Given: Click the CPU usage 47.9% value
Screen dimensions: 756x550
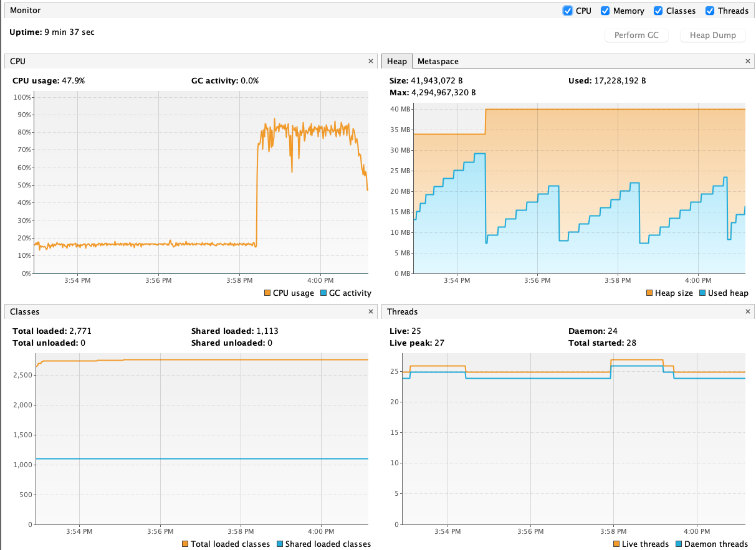Looking at the screenshot, I should tap(73, 81).
